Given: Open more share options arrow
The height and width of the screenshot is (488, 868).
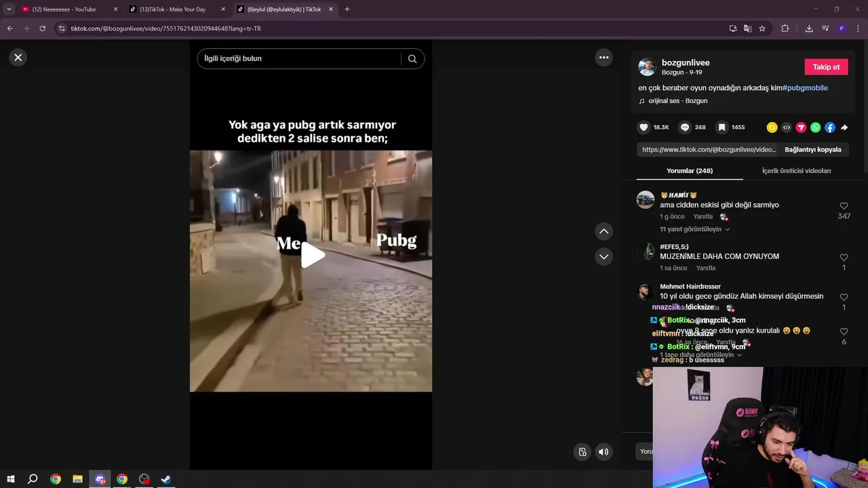Looking at the screenshot, I should (x=844, y=127).
